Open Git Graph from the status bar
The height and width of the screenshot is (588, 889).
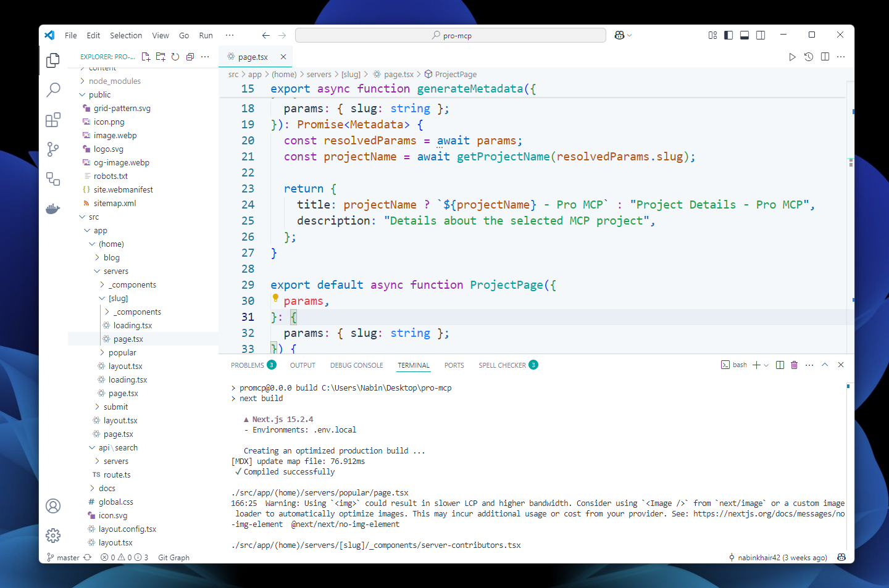pos(173,557)
